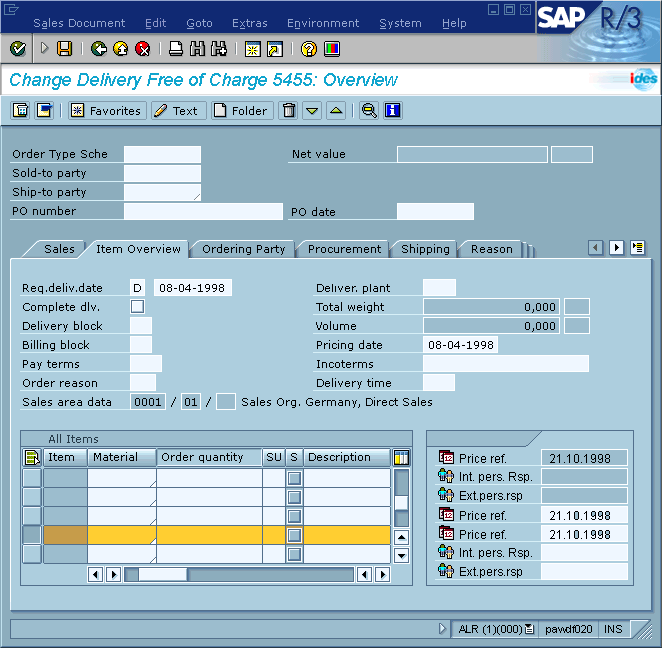Click the magnifier detail icon in the toolbar
Viewport: 662px width, 648px height.
point(369,111)
